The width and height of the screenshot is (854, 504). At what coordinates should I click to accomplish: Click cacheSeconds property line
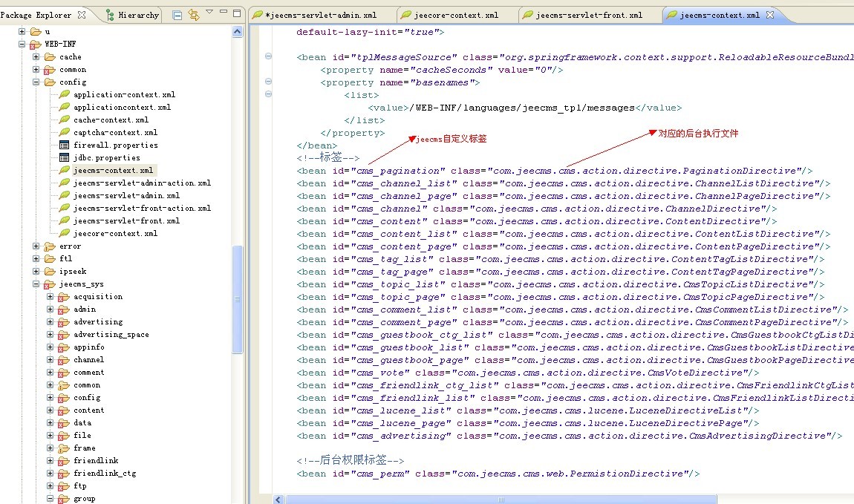[x=442, y=70]
